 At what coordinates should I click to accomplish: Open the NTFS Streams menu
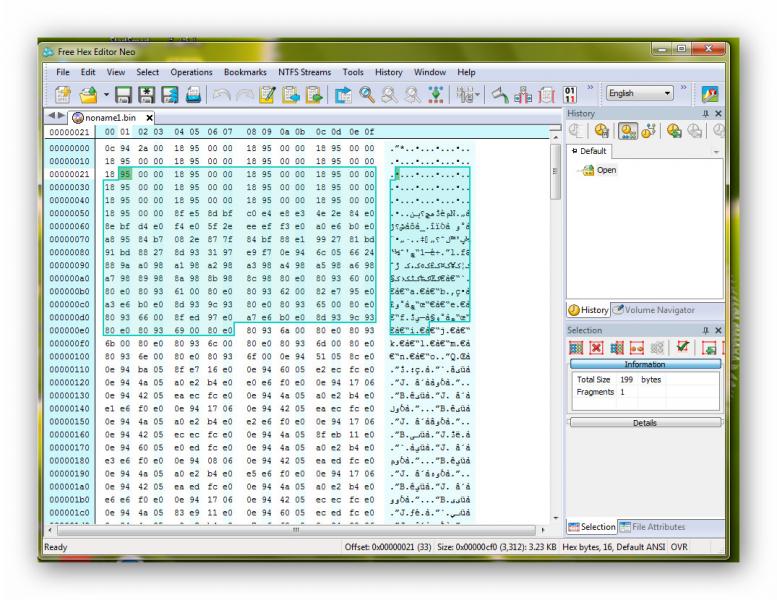[304, 72]
